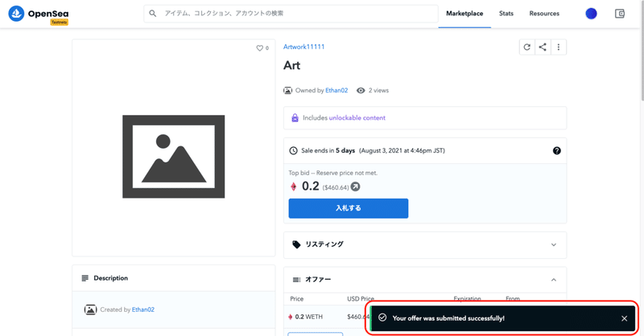
Task: Click the arrow icon beside price 0.2
Action: click(355, 186)
